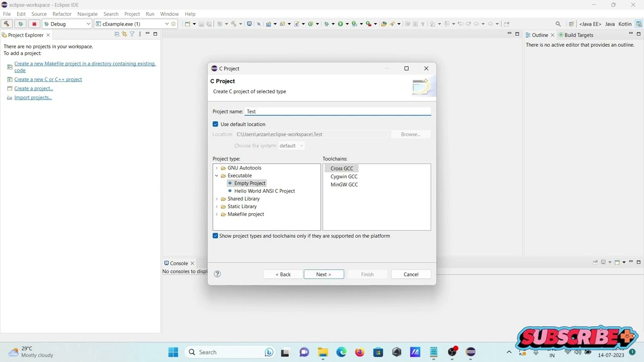The height and width of the screenshot is (362, 644).
Task: Open the Source menu
Action: [x=39, y=14]
